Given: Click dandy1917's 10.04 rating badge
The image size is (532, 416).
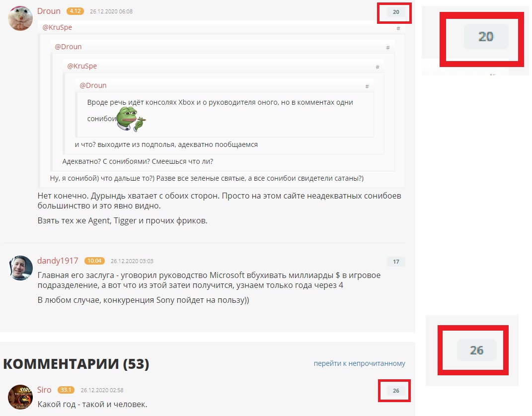Looking at the screenshot, I should click(94, 261).
